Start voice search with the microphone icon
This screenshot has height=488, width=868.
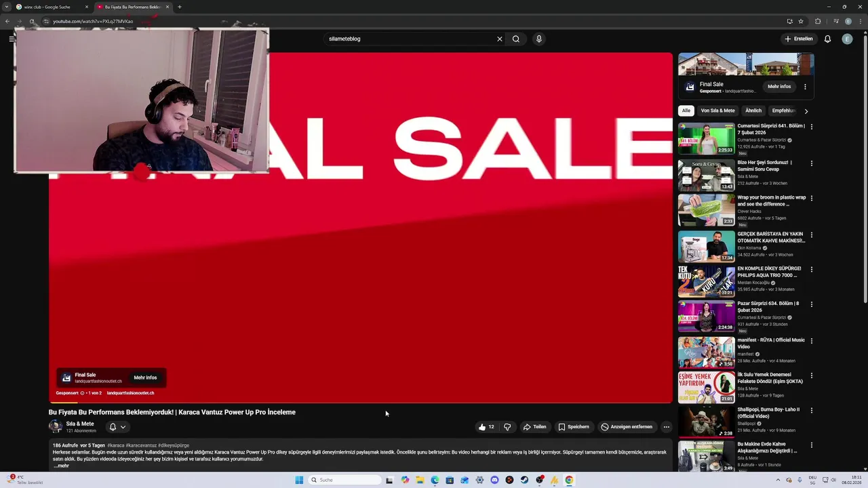539,39
